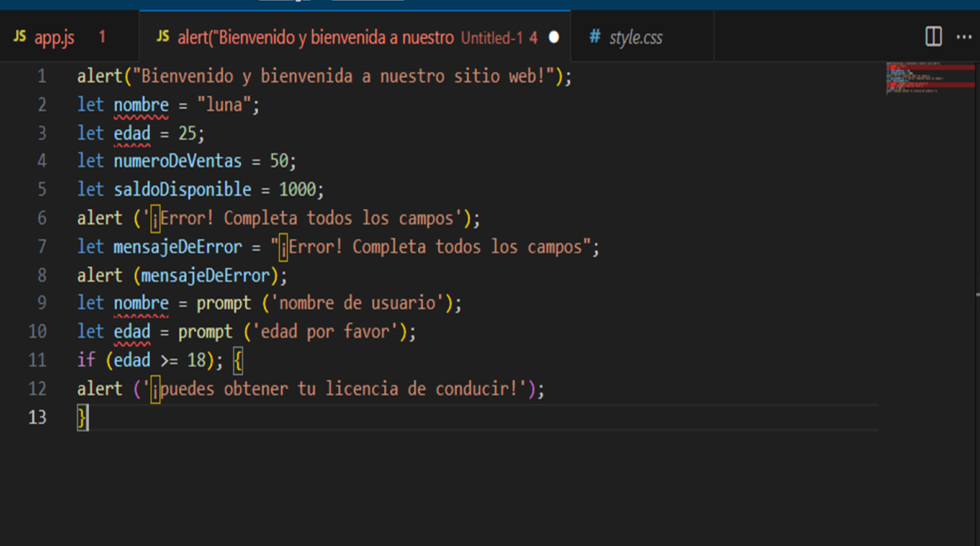Click the value 50 on line 4
The width and height of the screenshot is (980, 546).
click(x=279, y=162)
